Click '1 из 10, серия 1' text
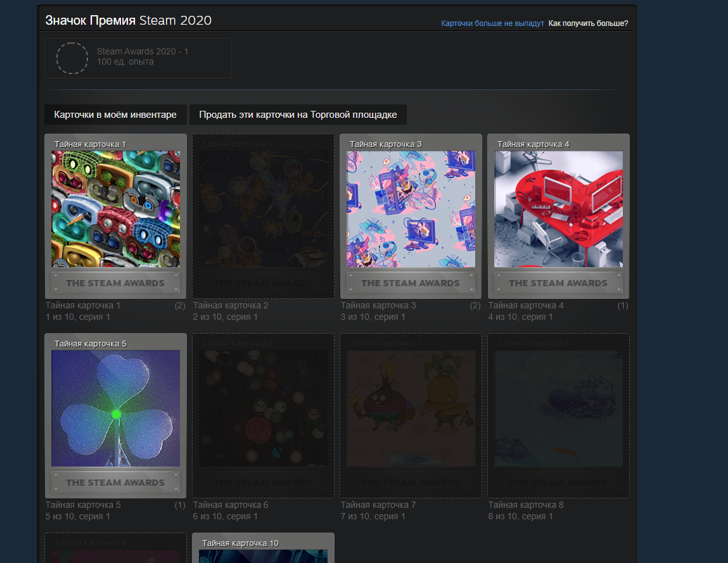This screenshot has width=728, height=563. click(77, 317)
